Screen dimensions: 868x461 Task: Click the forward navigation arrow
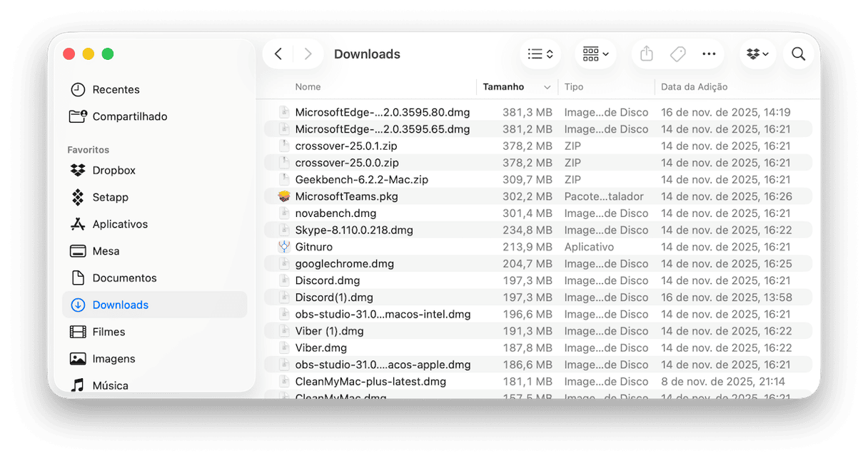[308, 54]
